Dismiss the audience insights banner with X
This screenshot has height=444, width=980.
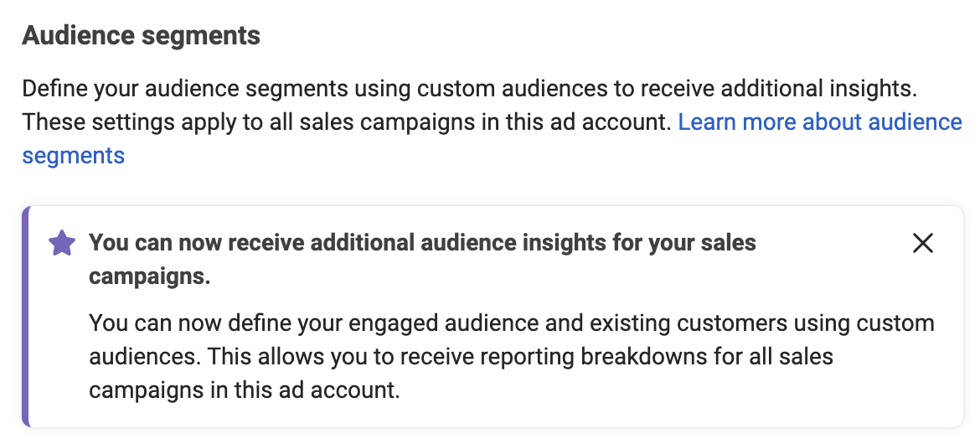(x=922, y=243)
